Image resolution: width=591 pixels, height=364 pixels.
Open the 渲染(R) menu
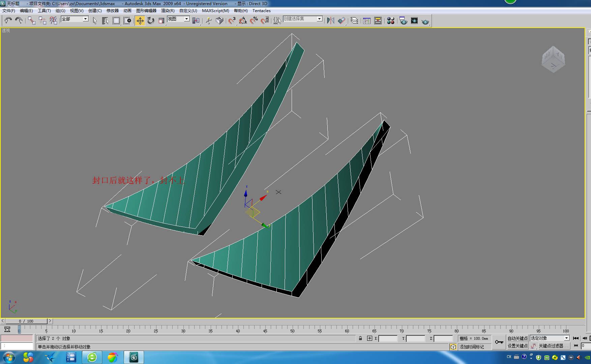pos(168,10)
